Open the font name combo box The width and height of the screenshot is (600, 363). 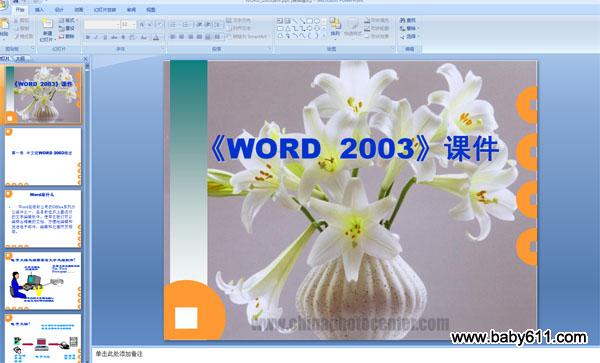pyautogui.click(x=102, y=25)
